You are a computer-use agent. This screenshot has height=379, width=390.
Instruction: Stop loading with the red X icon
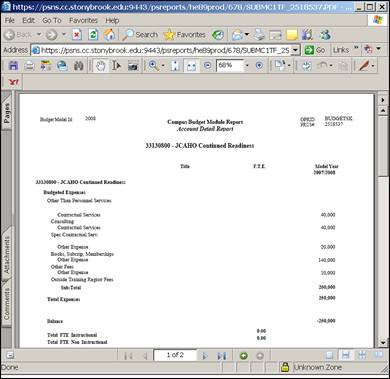coord(77,35)
